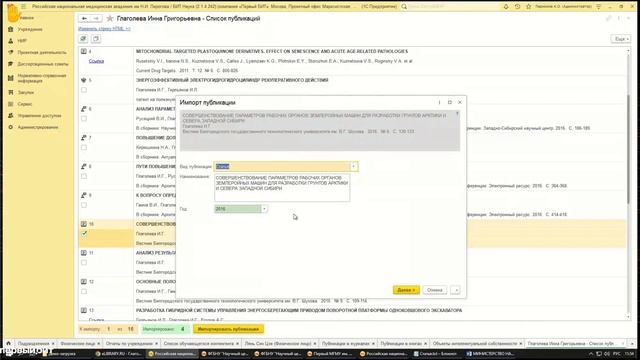The width and height of the screenshot is (640, 360).
Task: Click the Вид публикации input field
Action: 282,167
